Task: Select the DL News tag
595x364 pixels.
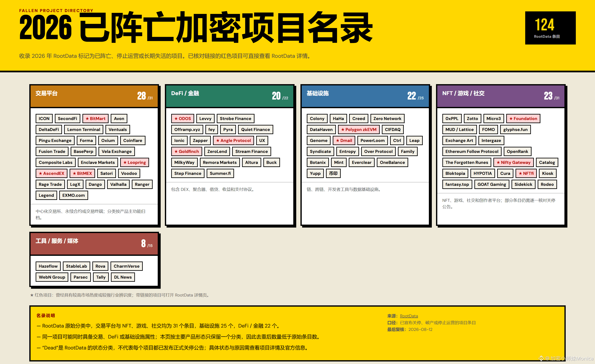Action: (x=123, y=277)
